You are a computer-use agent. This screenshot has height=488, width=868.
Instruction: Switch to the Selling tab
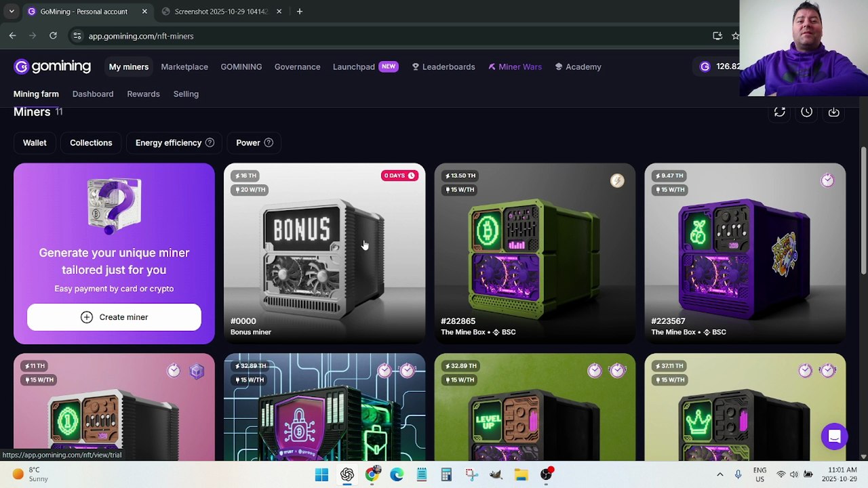coord(186,94)
